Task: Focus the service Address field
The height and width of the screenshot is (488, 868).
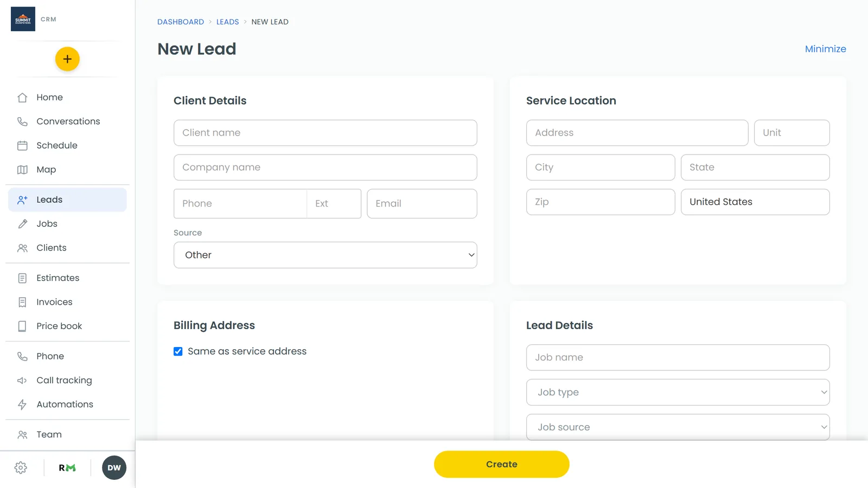Action: [637, 133]
